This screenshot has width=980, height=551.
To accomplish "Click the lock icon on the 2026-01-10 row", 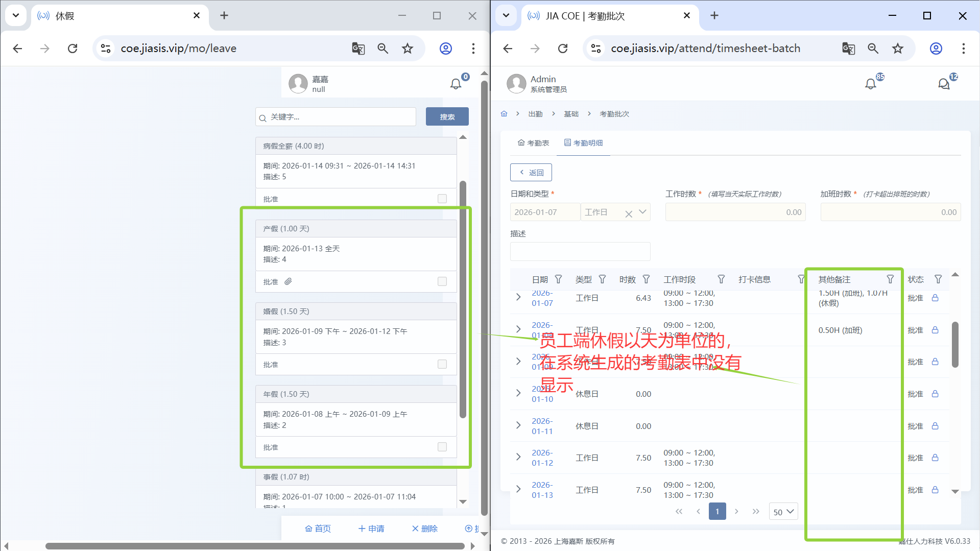I will [935, 394].
